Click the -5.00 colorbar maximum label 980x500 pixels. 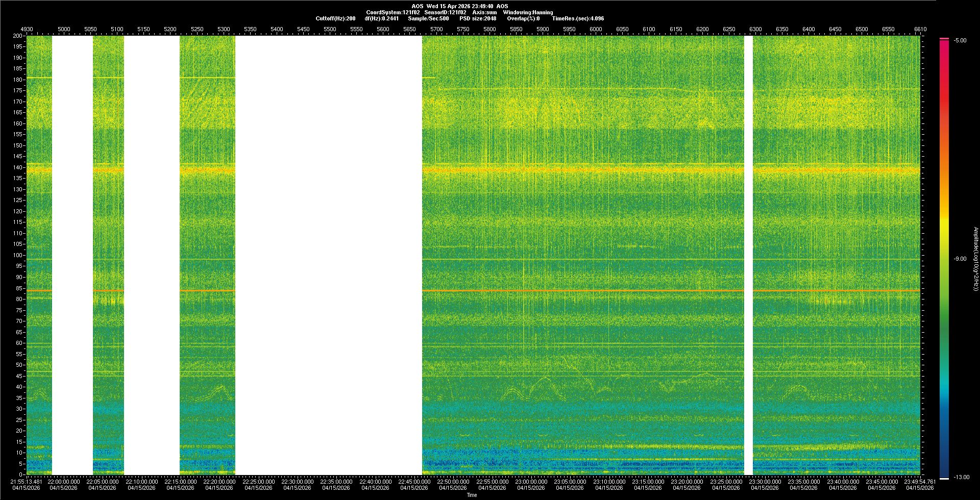[960, 40]
